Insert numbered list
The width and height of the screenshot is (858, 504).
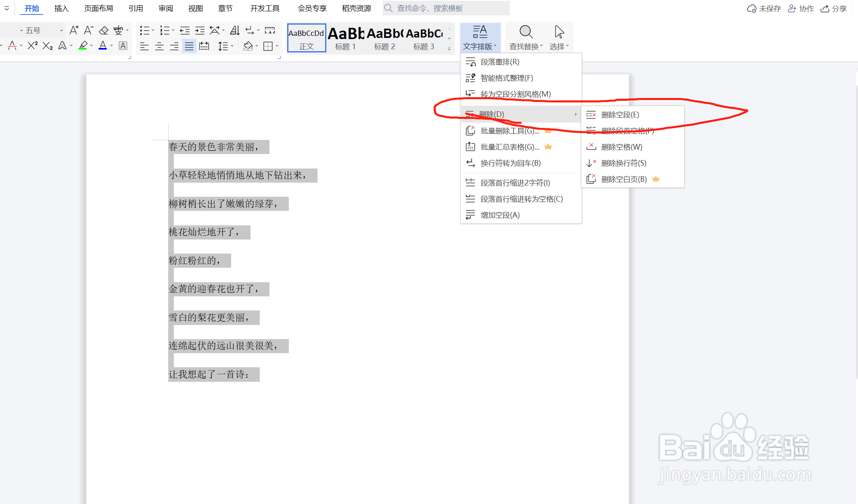pos(165,30)
